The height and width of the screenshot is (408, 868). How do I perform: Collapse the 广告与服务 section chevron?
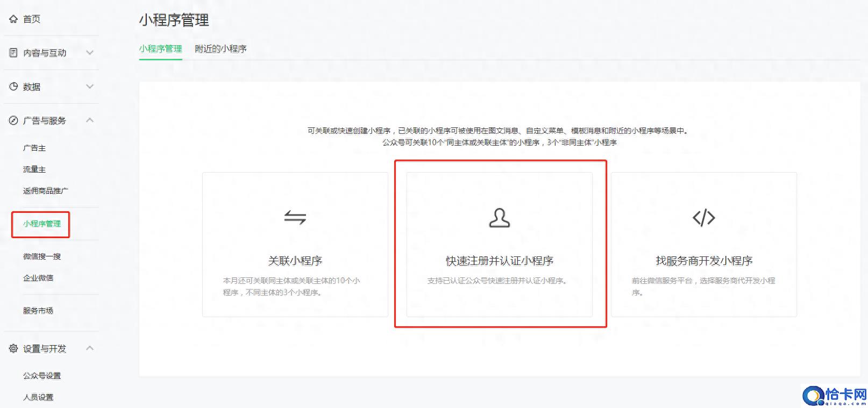click(90, 120)
